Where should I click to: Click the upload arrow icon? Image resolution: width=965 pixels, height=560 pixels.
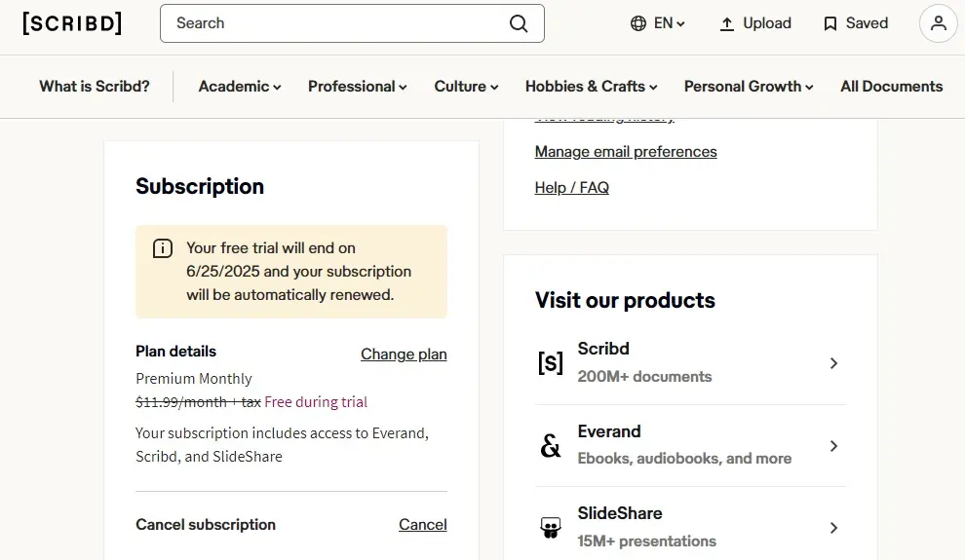pyautogui.click(x=727, y=23)
